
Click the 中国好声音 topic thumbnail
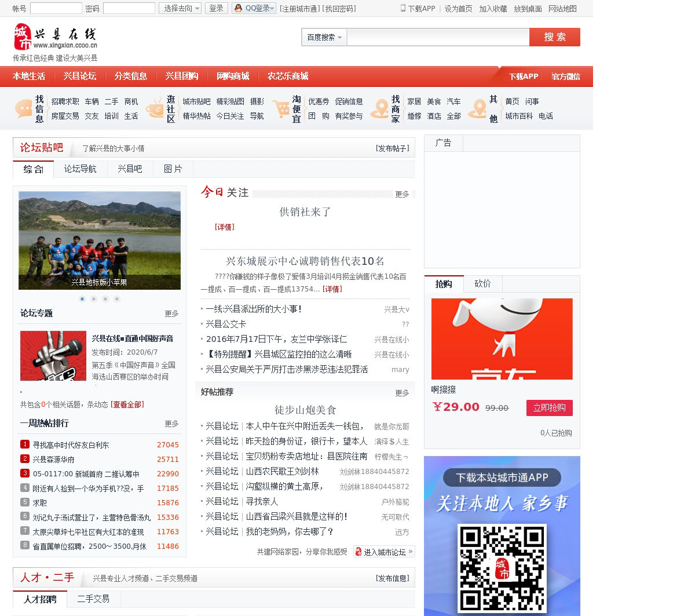pos(53,356)
